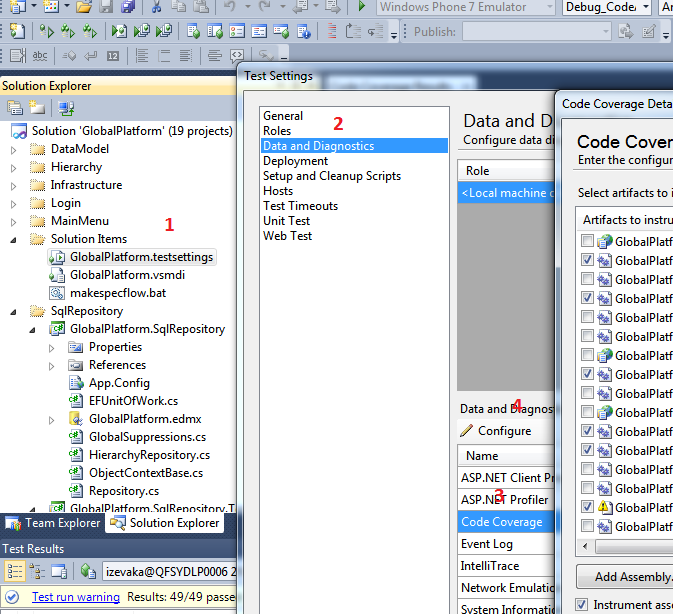673x614 pixels.
Task: Switch to the Team Explorer tab
Action: click(53, 523)
